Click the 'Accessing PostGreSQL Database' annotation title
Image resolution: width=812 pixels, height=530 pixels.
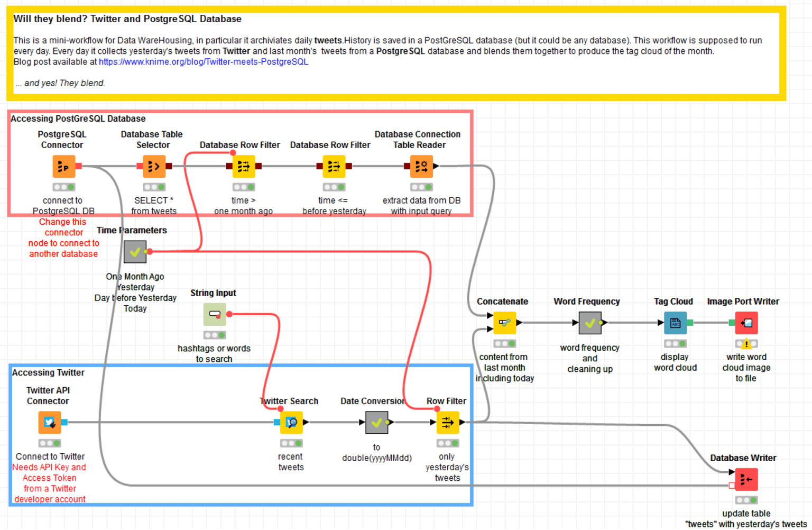tap(78, 119)
